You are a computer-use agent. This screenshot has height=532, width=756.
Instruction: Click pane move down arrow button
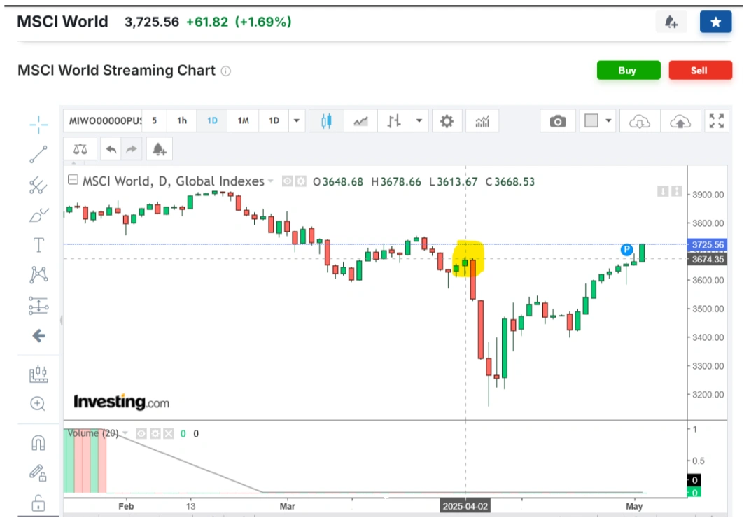click(x=663, y=192)
